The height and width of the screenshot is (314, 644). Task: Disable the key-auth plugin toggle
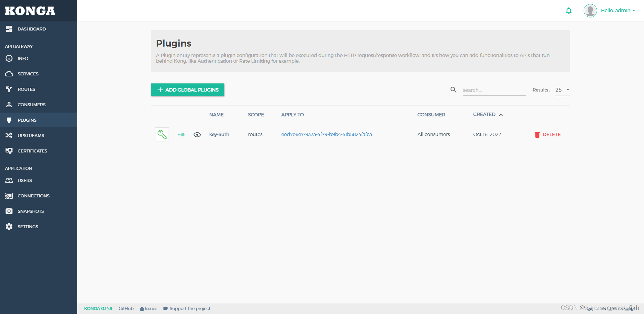pos(181,134)
